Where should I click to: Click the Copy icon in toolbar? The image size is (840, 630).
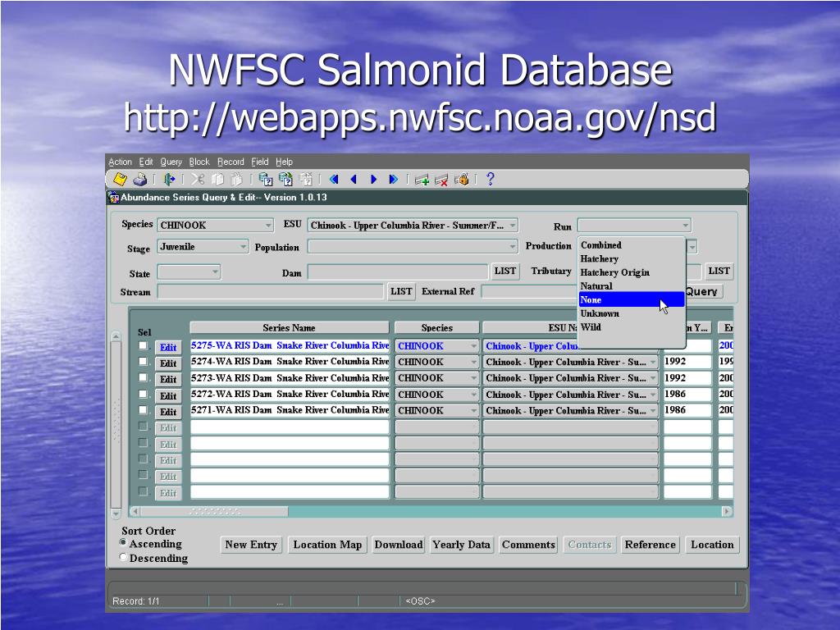pyautogui.click(x=217, y=180)
